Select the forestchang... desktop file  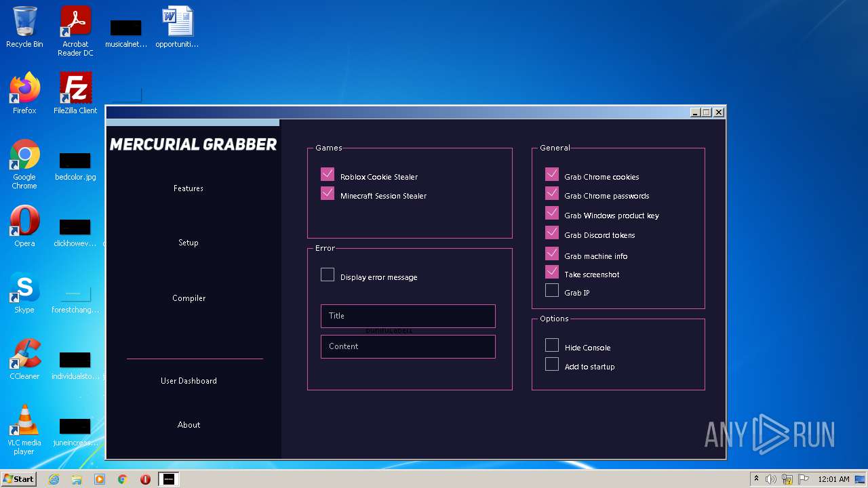tap(75, 299)
